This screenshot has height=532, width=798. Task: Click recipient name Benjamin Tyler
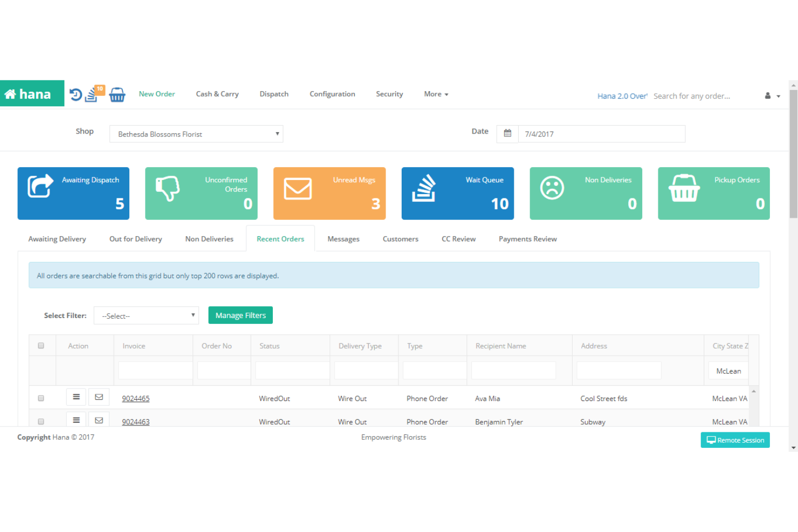pyautogui.click(x=499, y=422)
